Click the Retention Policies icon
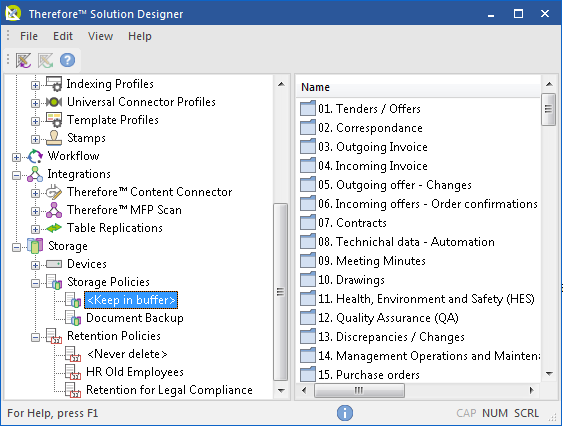The height and width of the screenshot is (427, 563). click(x=54, y=336)
